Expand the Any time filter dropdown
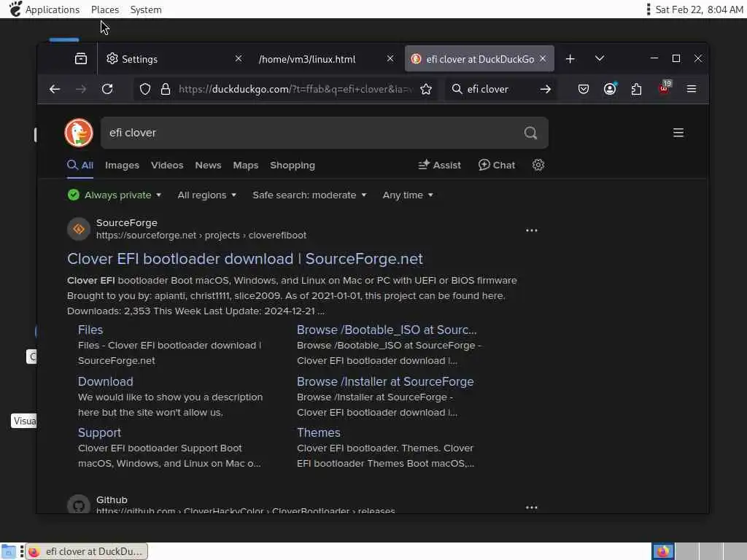Image resolution: width=747 pixels, height=560 pixels. (408, 195)
